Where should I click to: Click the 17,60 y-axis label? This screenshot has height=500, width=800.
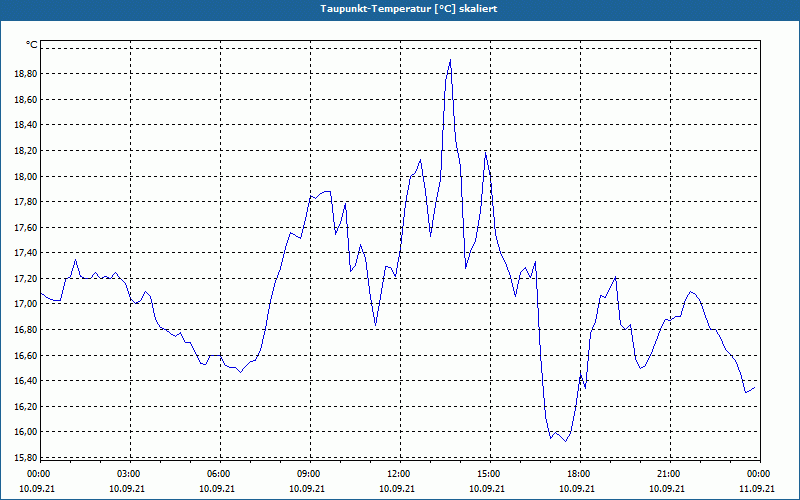click(x=26, y=228)
